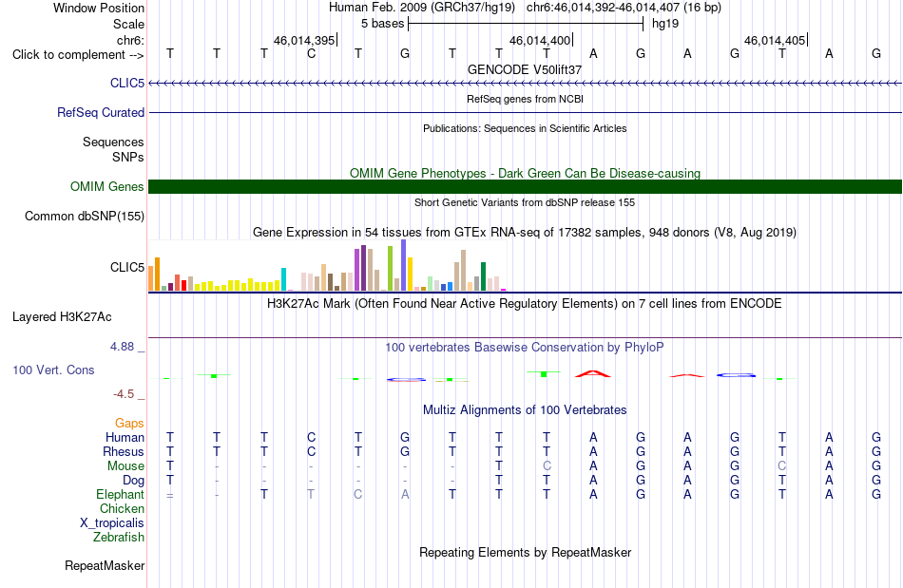Click the tall red A peak in PhyloP
The width and height of the screenshot is (903, 588).
pyautogui.click(x=593, y=373)
